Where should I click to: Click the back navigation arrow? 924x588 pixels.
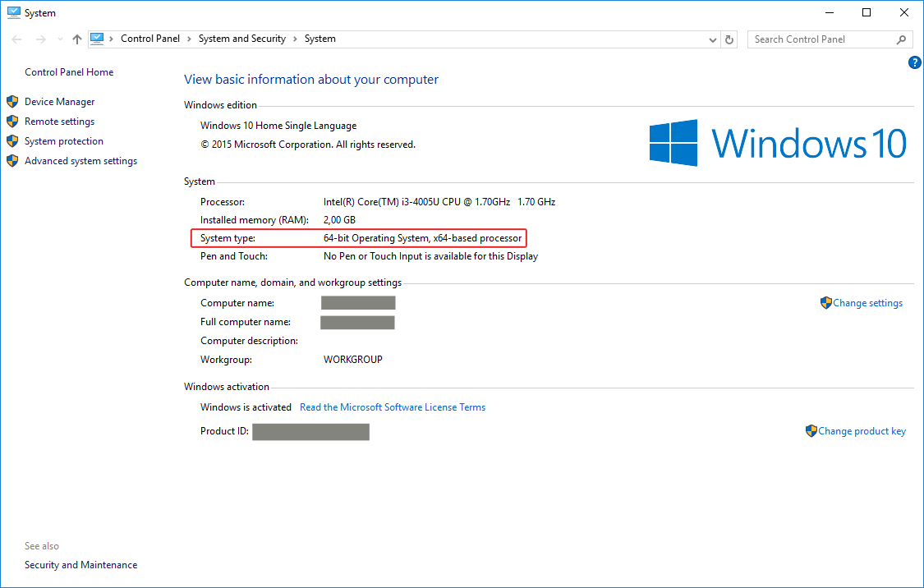point(16,39)
